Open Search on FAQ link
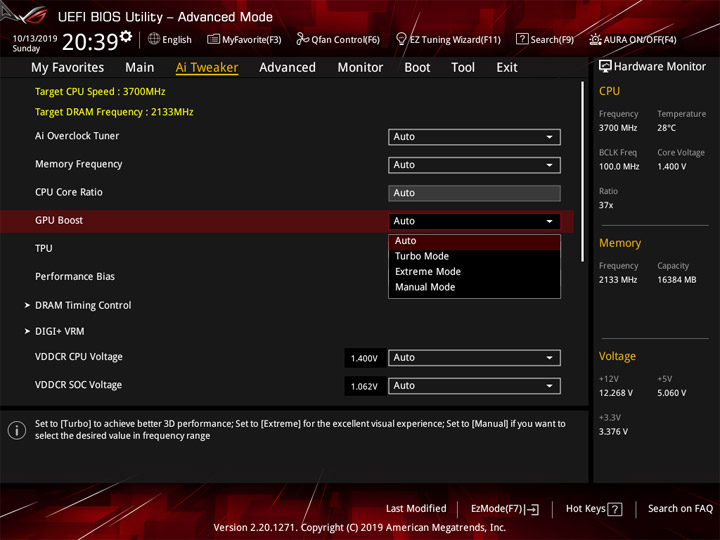This screenshot has height=540, width=720. pyautogui.click(x=680, y=509)
